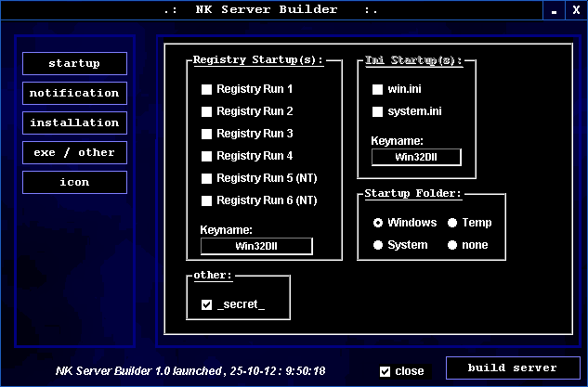Open the icon section

pos(74,182)
